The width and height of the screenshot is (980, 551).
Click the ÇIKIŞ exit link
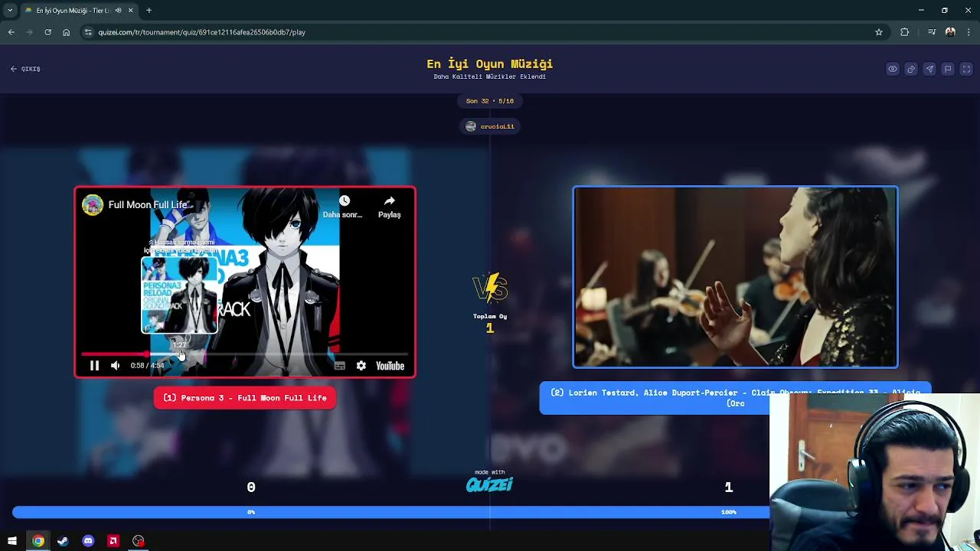(25, 69)
